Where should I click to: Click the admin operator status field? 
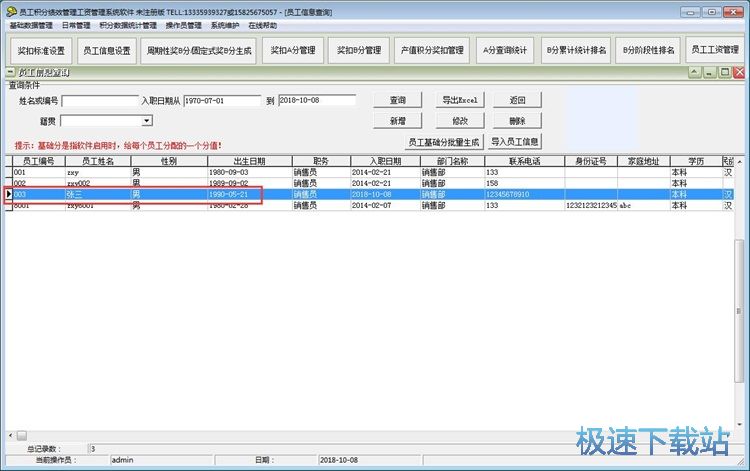coord(162,460)
